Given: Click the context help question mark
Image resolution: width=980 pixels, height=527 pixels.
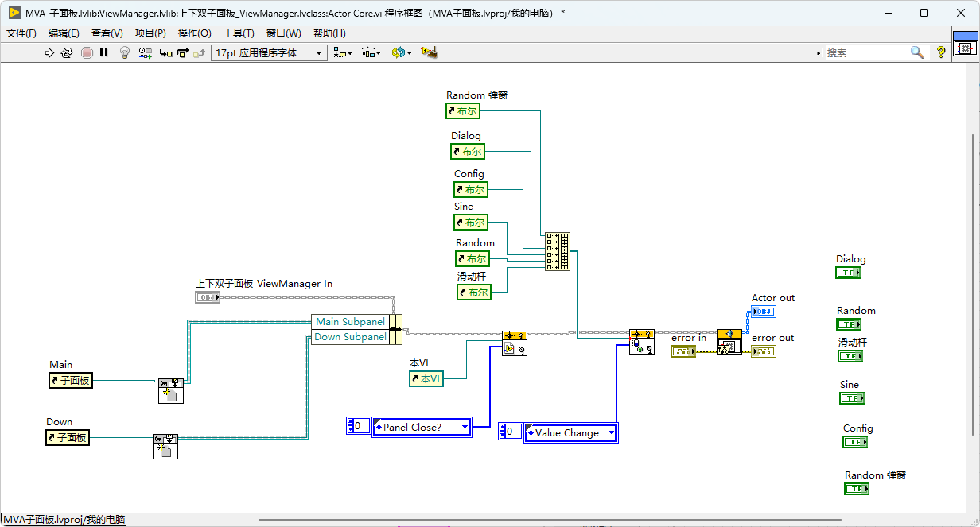Looking at the screenshot, I should pyautogui.click(x=941, y=52).
